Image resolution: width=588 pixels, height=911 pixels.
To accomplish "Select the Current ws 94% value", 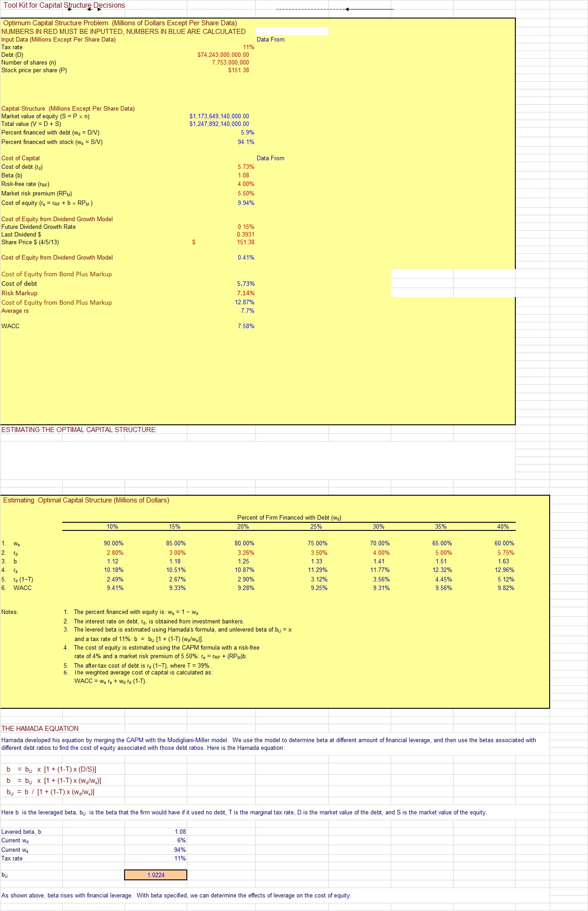I will point(180,850).
